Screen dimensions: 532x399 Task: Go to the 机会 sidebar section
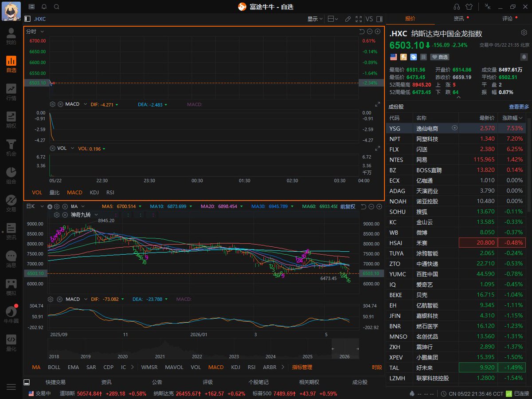[11, 148]
